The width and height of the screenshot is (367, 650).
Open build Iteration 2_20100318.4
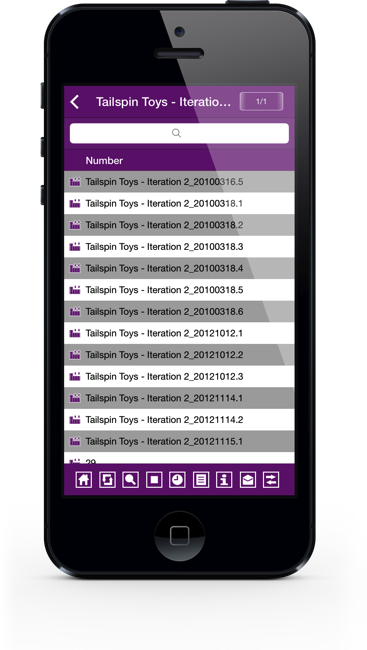(x=179, y=268)
